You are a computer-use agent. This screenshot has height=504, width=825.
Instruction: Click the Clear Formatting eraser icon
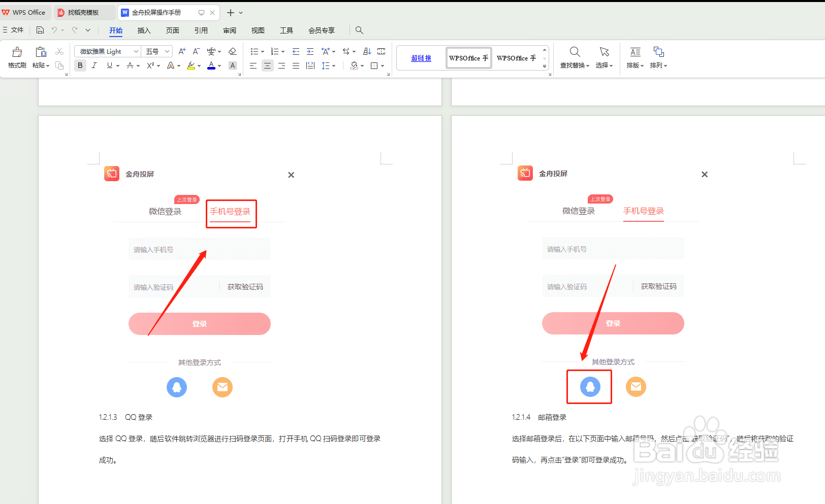tap(233, 51)
